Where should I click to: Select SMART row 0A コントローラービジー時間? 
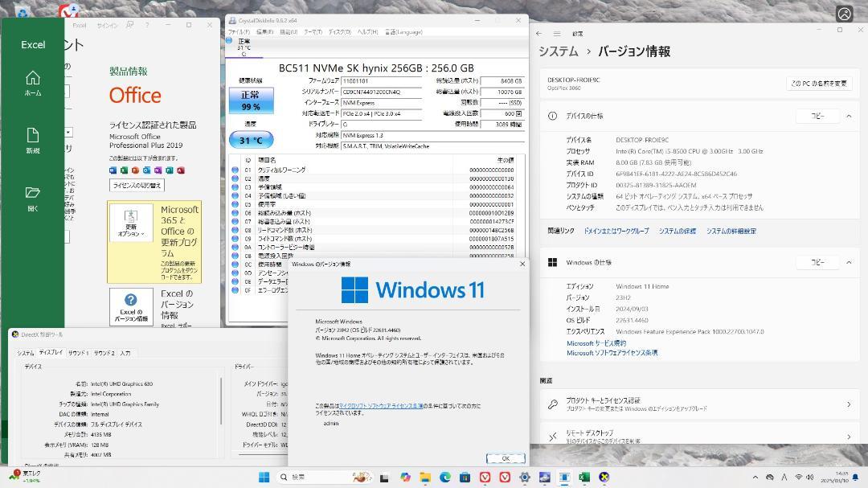pos(373,247)
